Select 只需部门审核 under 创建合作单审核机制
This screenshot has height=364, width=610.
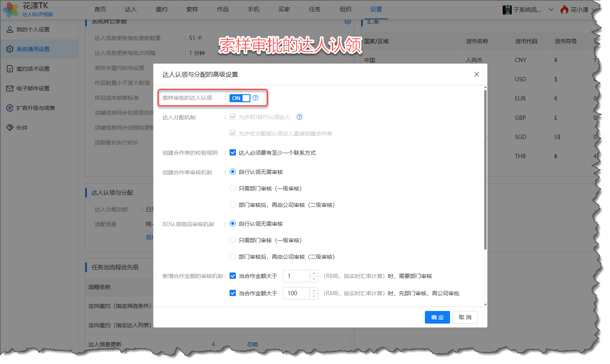tap(233, 188)
